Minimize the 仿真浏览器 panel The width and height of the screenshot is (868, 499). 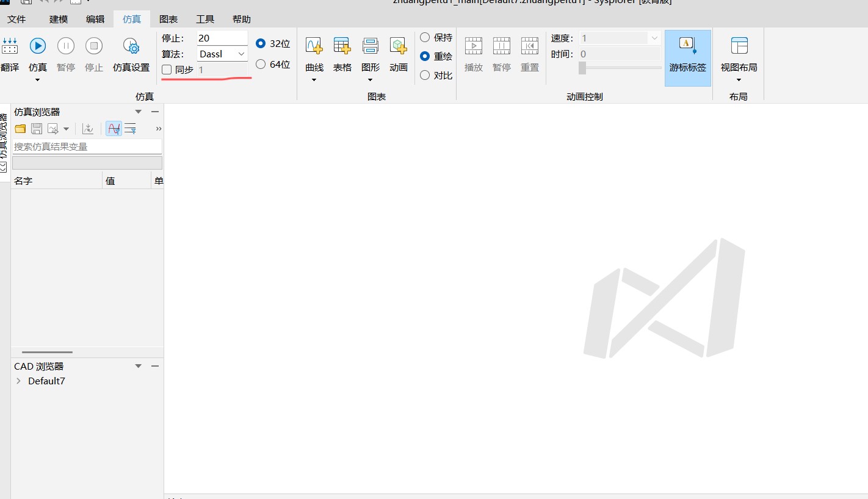point(155,112)
